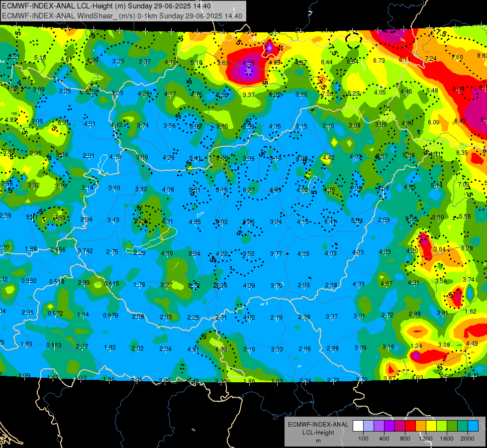
Task: Click the magenta legend color swatch
Action: tap(400, 426)
